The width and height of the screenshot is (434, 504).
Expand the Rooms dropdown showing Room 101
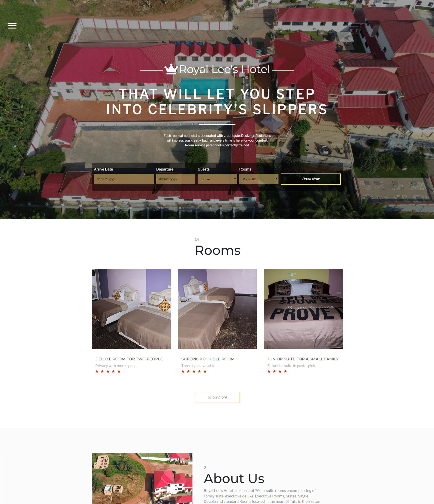click(x=259, y=179)
